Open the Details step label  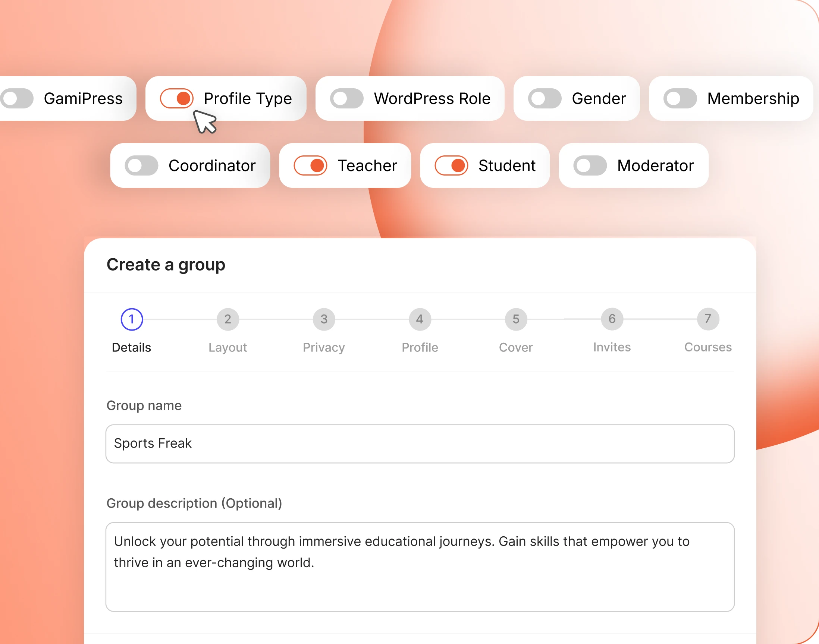pos(131,347)
